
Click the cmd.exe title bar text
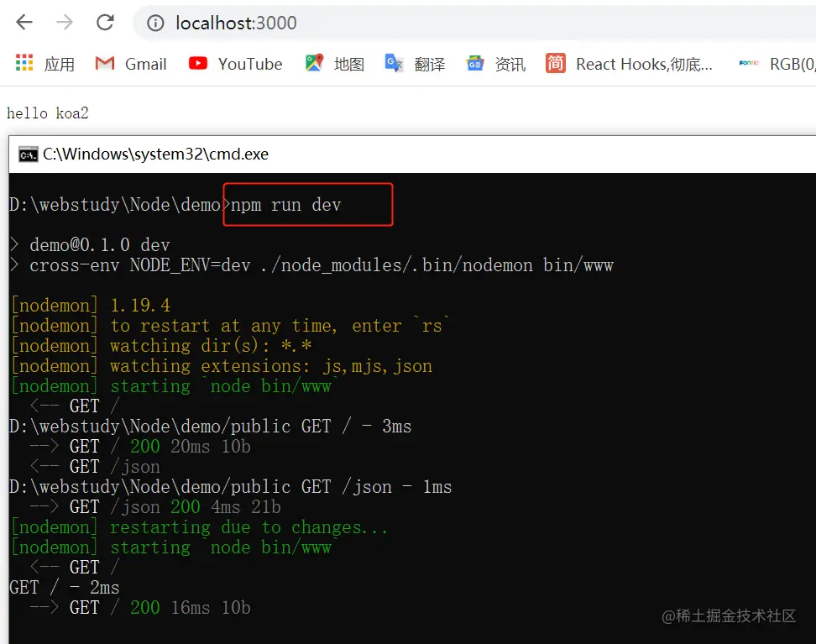155,154
